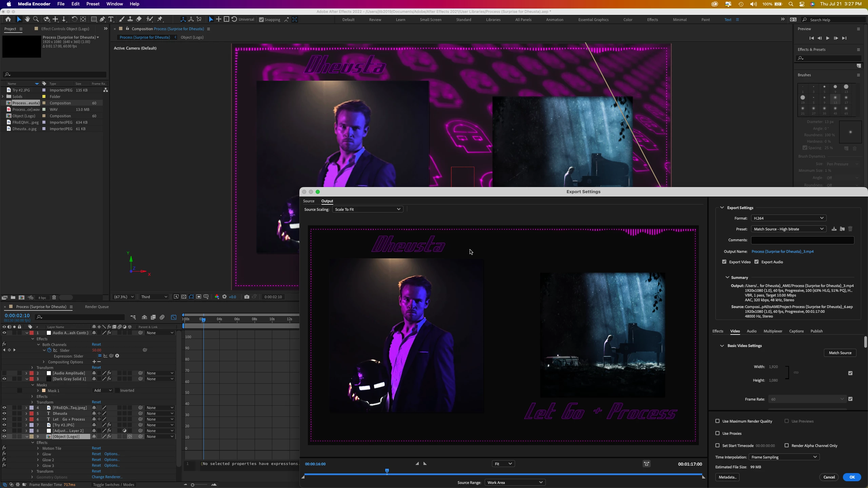This screenshot has width=868, height=488.
Task: Open the Source Scaling dropdown
Action: point(368,209)
